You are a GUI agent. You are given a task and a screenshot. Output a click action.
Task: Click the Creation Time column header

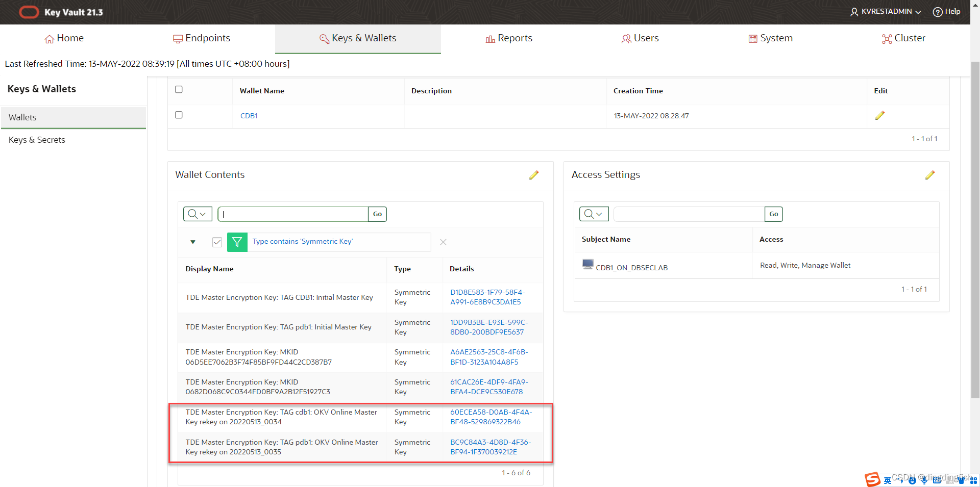[638, 91]
